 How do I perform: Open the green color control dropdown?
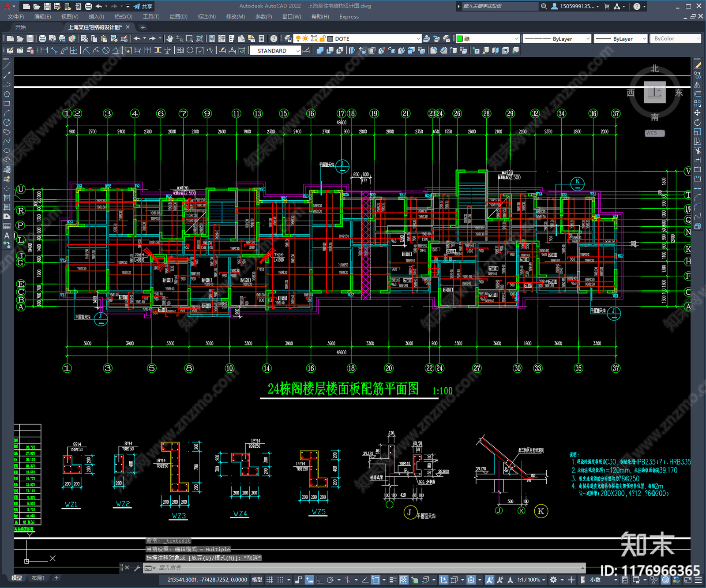[x=488, y=39]
